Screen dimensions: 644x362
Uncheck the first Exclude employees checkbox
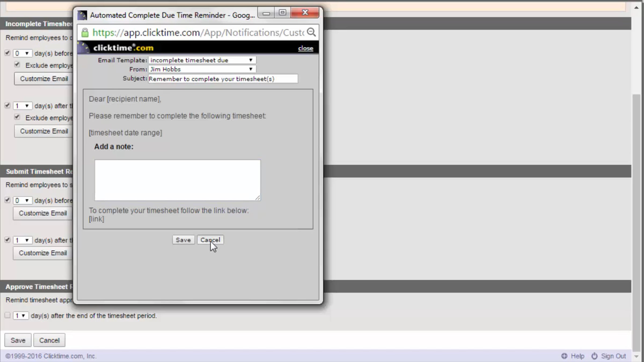17,65
